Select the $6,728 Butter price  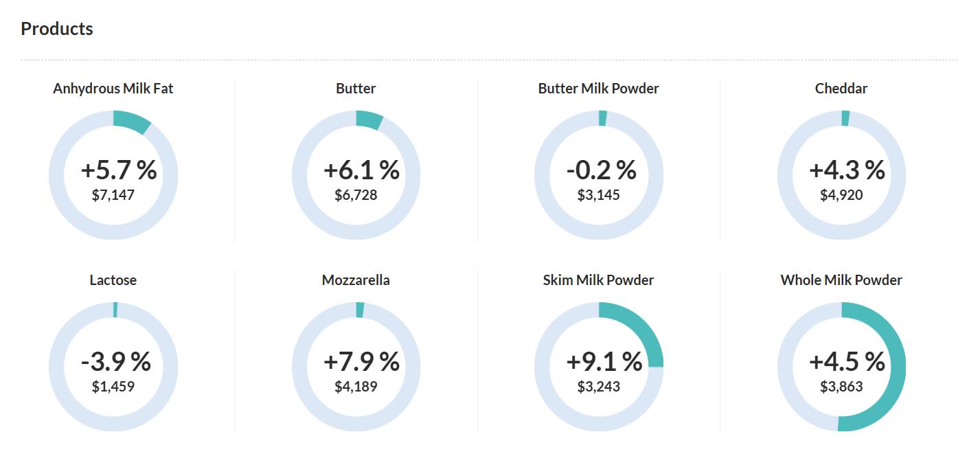(356, 195)
